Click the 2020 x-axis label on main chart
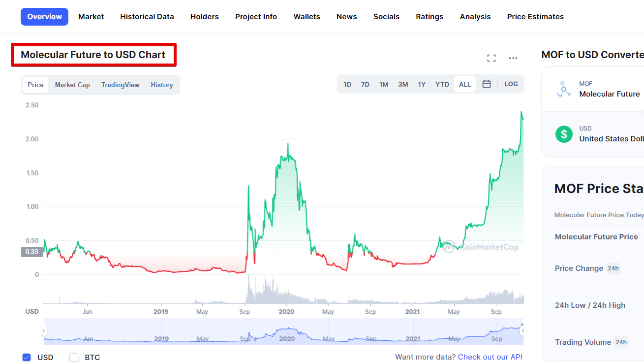This screenshot has width=644, height=362. click(286, 312)
